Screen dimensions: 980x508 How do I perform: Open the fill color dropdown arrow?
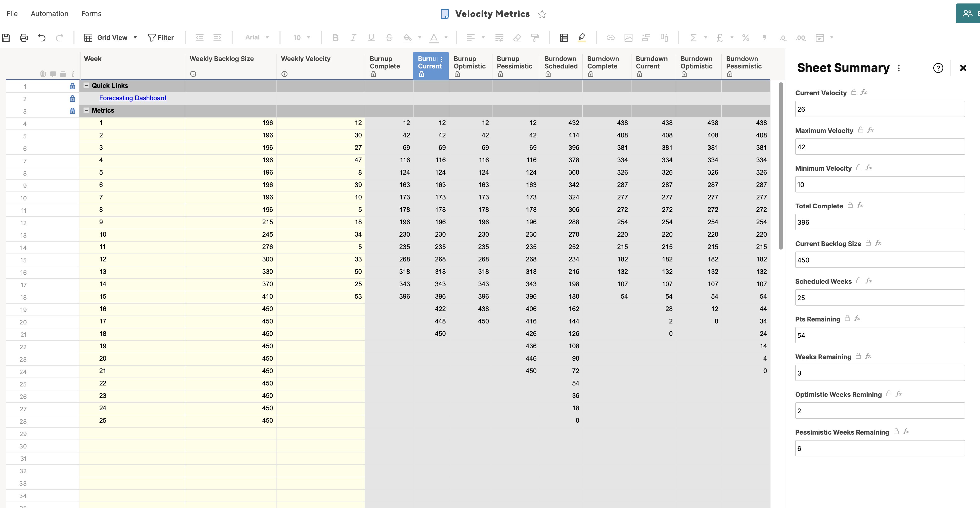coord(420,38)
